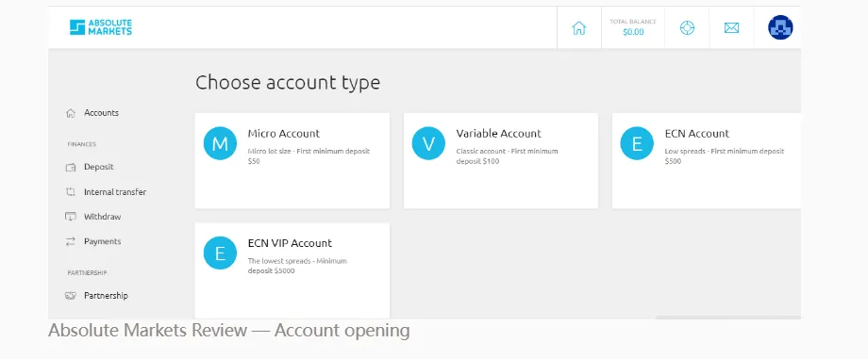The width and height of the screenshot is (868, 359).
Task: Click the Partnership handshake icon in sidebar
Action: click(71, 295)
